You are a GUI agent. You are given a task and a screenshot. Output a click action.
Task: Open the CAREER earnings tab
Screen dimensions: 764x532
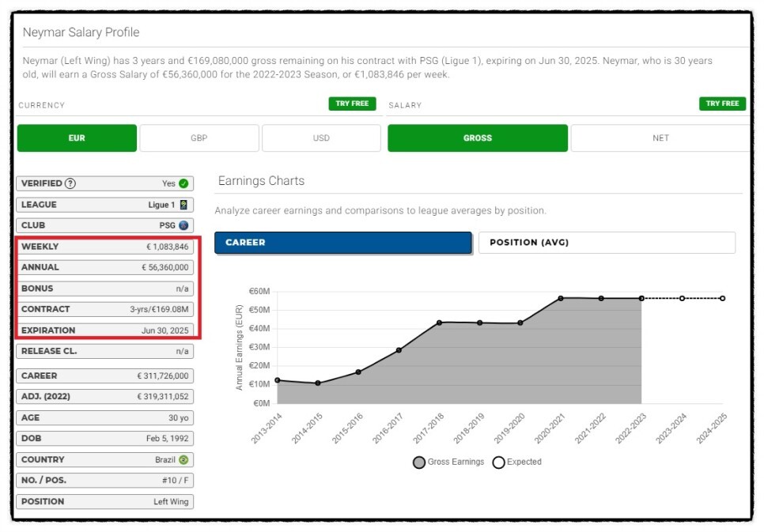[x=343, y=243]
